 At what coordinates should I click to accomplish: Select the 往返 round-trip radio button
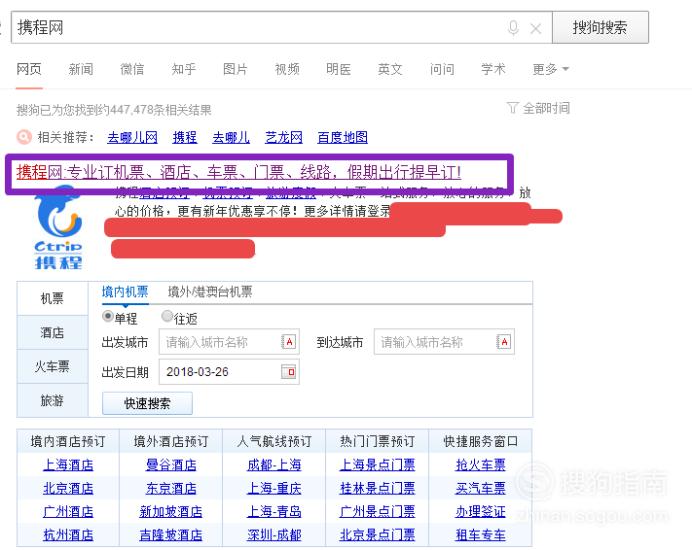pyautogui.click(x=167, y=316)
